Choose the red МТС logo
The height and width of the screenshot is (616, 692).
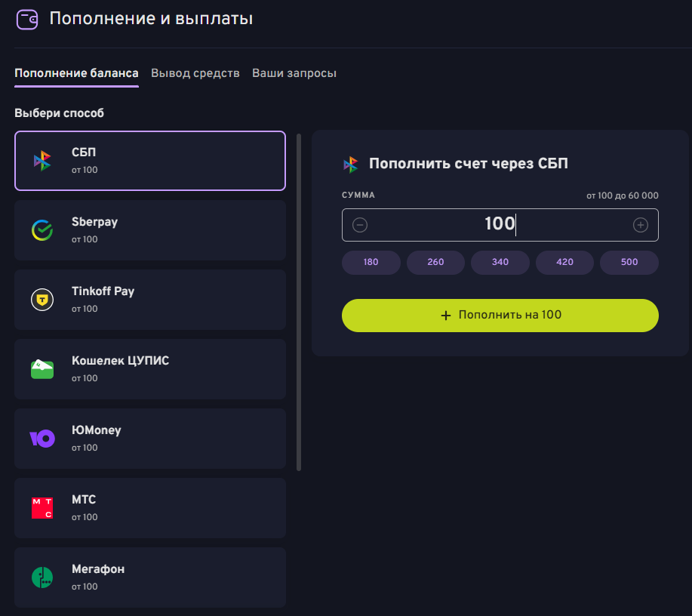42,508
